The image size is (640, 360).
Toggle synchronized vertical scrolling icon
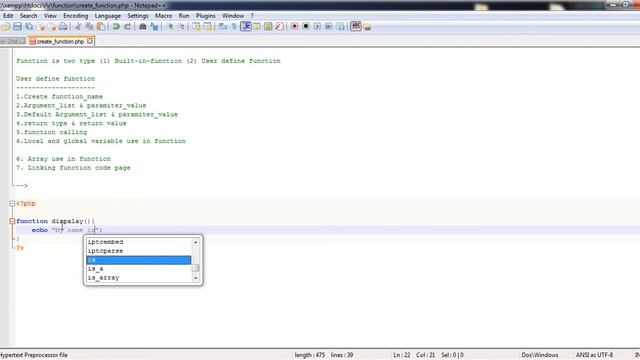tap(196, 27)
